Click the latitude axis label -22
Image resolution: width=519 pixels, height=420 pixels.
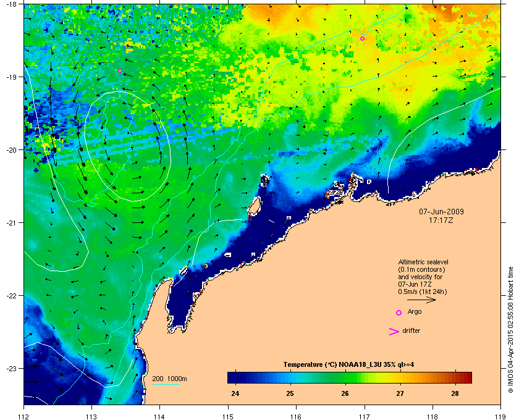pos(11,296)
